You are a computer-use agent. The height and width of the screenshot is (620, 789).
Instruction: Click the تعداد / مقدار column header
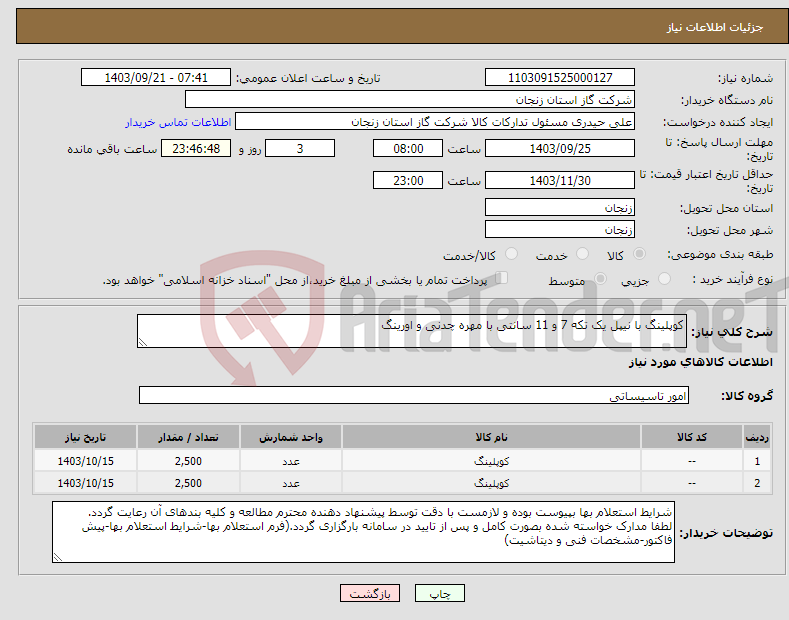point(188,437)
